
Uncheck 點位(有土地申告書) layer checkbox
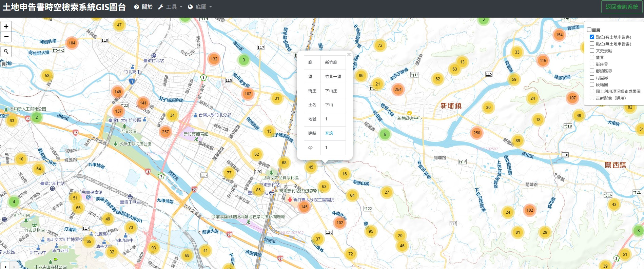pyautogui.click(x=592, y=37)
